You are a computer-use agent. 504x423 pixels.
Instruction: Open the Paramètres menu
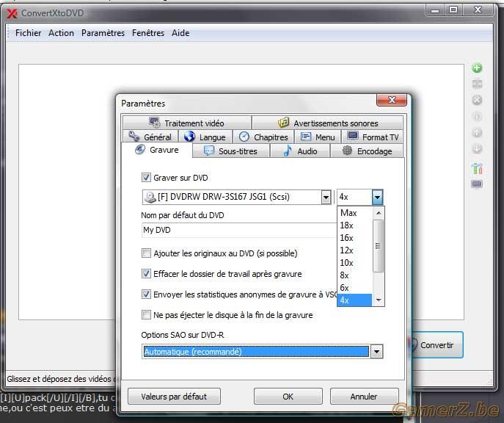103,33
